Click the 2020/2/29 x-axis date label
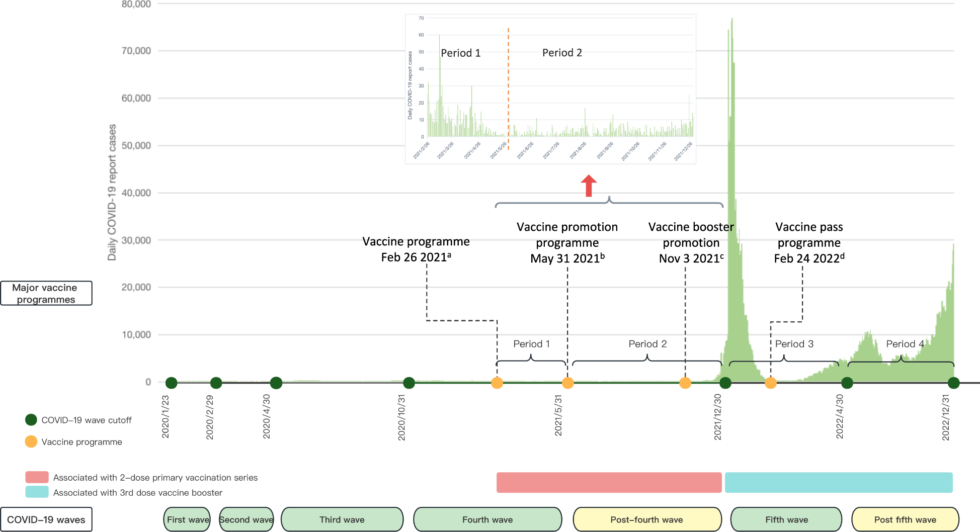The width and height of the screenshot is (980, 532). 210,417
